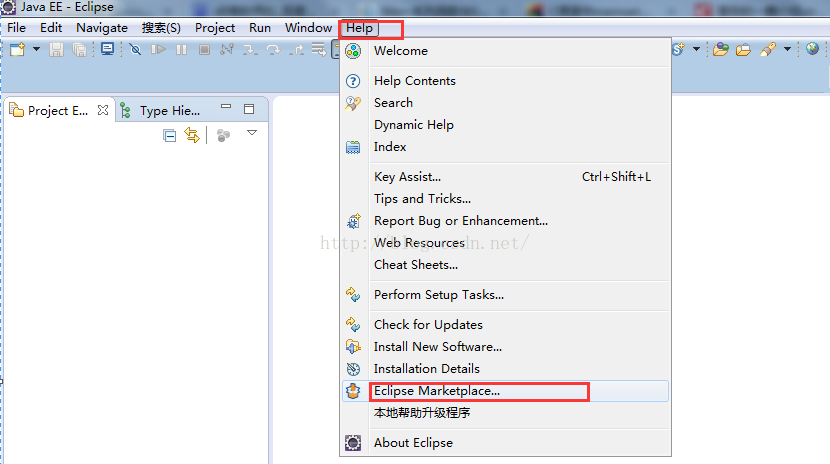The width and height of the screenshot is (830, 464).
Task: Minimize the Project Explorer panel
Action: pos(226,106)
